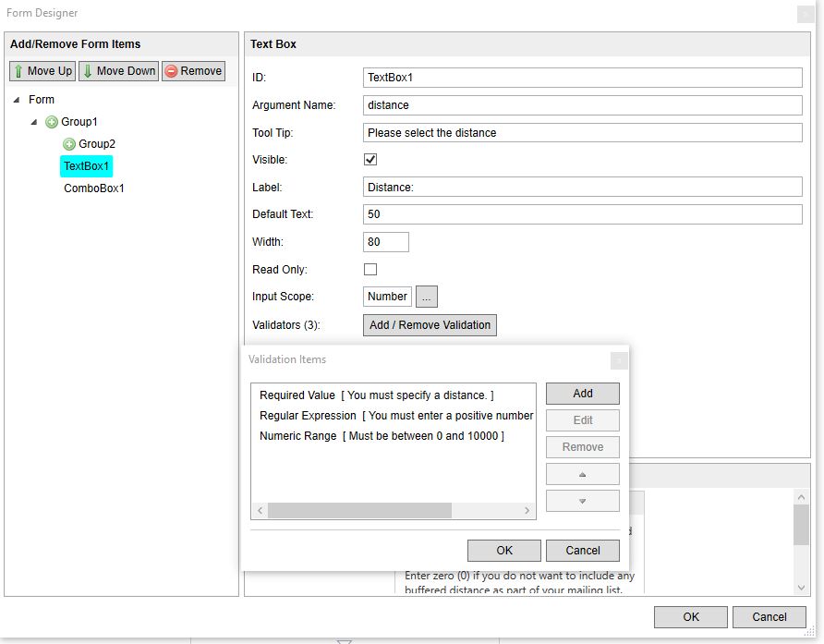Cancel the Validation Items dialog

[582, 551]
